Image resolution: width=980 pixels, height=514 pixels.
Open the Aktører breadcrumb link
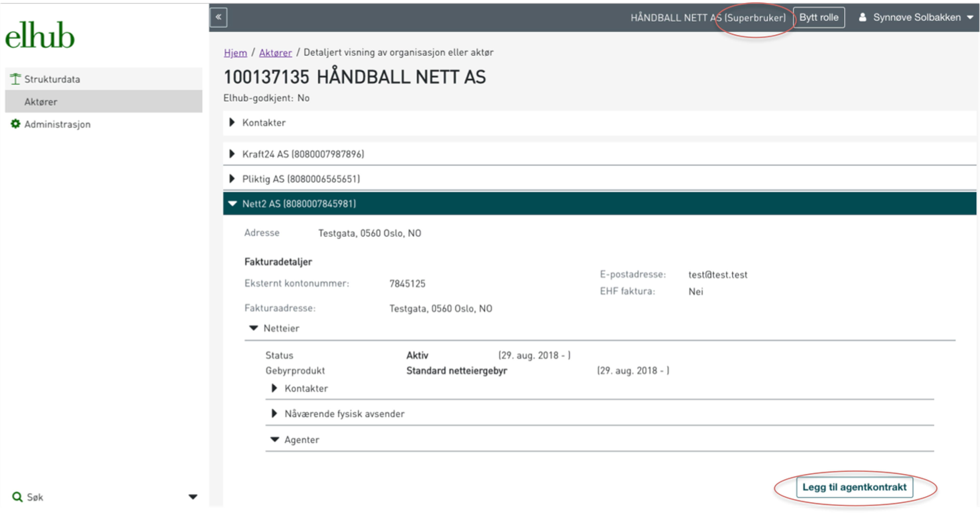(x=275, y=53)
